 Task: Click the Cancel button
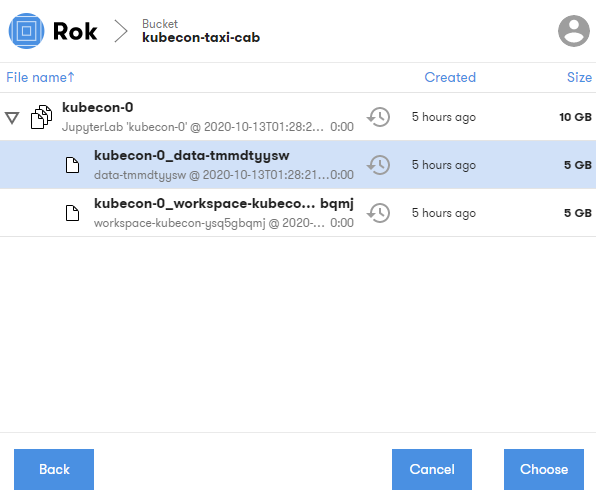coord(432,469)
